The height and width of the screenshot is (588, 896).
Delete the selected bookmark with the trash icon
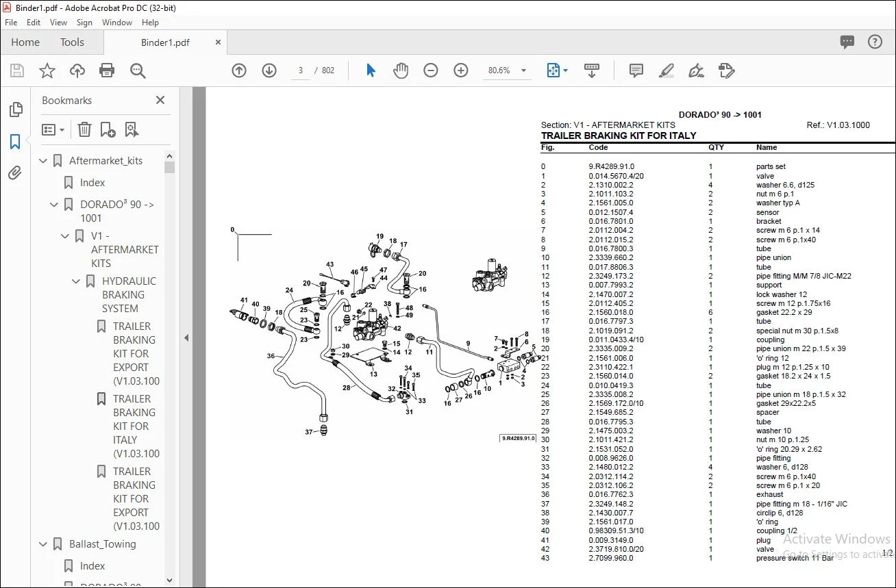tap(84, 129)
